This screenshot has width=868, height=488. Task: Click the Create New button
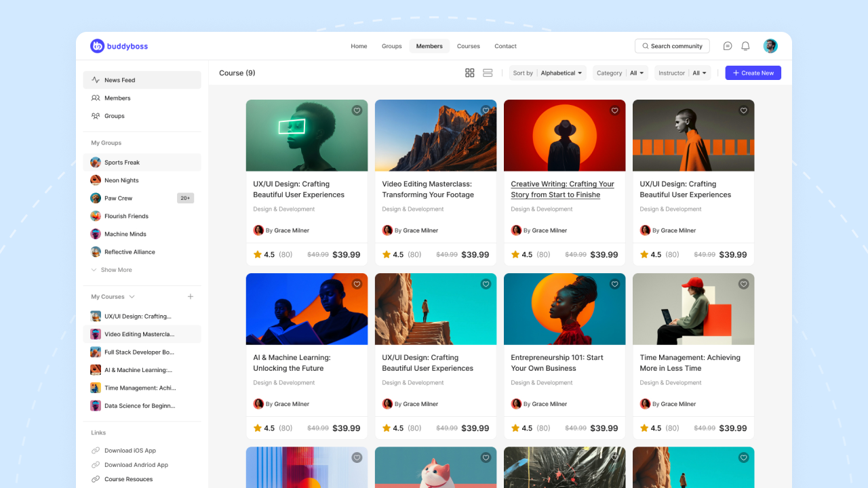click(x=753, y=73)
